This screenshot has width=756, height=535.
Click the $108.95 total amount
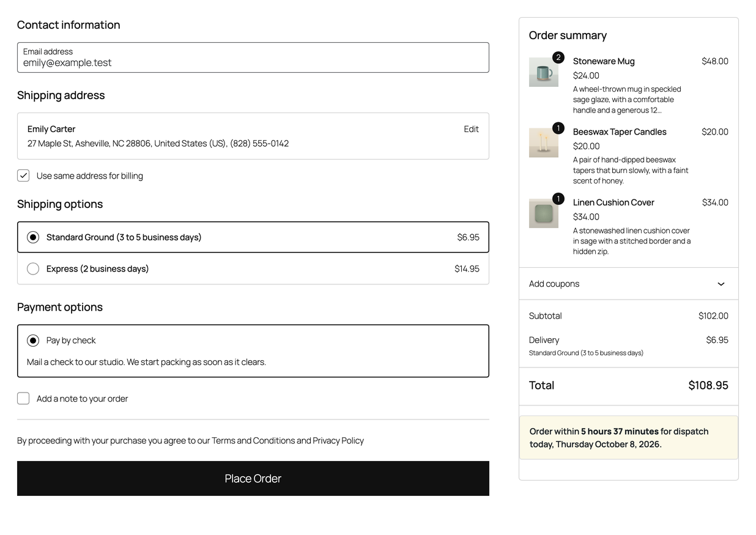click(708, 385)
